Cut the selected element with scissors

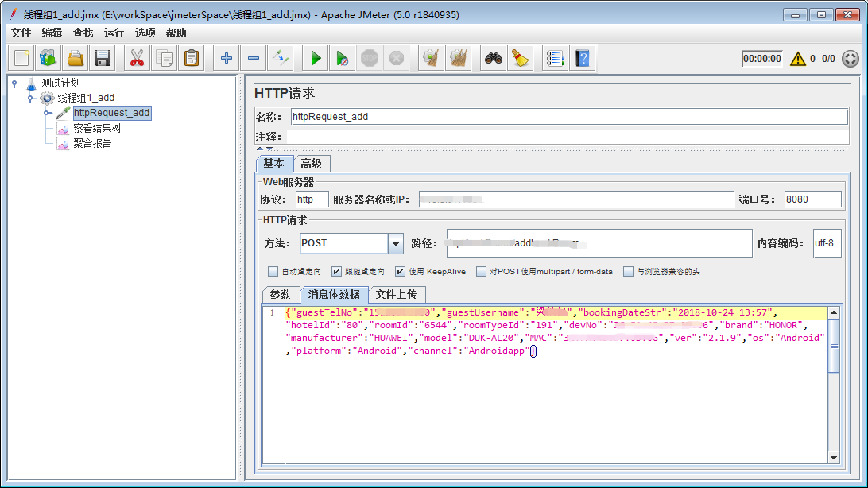pyautogui.click(x=137, y=58)
